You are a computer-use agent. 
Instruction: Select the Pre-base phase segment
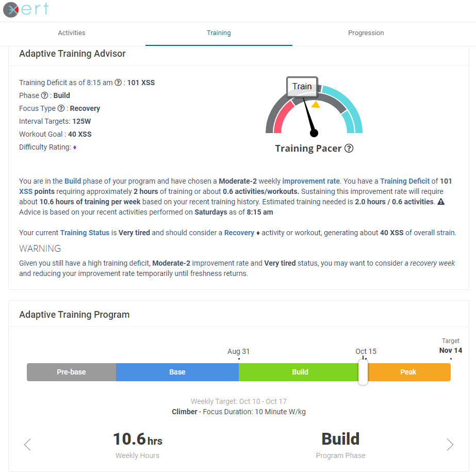pyautogui.click(x=71, y=372)
